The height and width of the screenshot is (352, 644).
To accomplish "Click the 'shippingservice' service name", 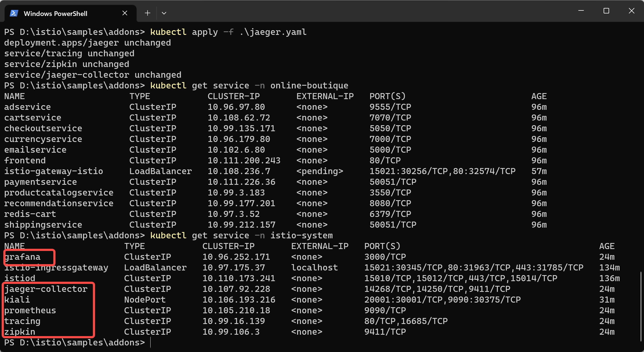I will click(43, 225).
